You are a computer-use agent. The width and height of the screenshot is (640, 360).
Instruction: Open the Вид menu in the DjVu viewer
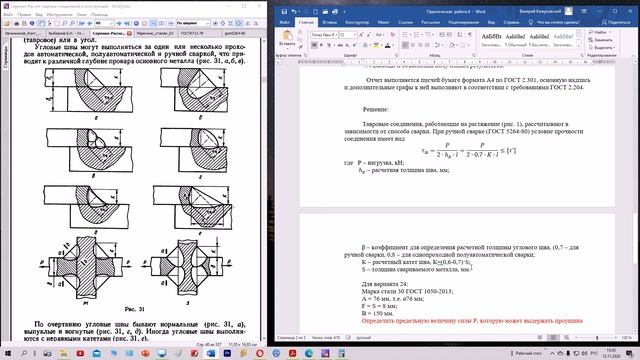click(x=39, y=15)
